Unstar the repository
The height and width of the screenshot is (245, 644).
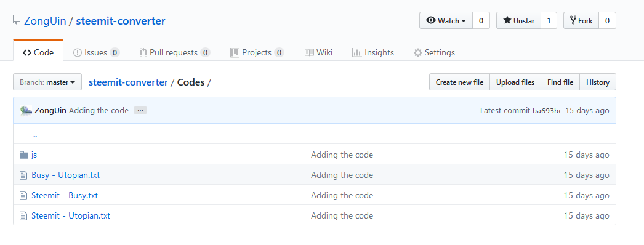[518, 20]
